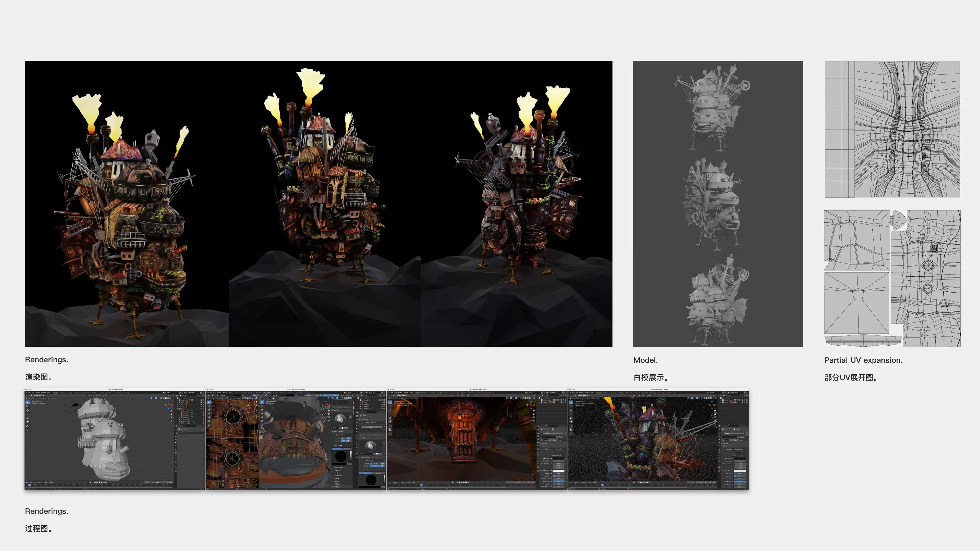Click the zoom magnifier icon in gray-model viewport
The width and height of the screenshot is (980, 551).
coord(171,411)
